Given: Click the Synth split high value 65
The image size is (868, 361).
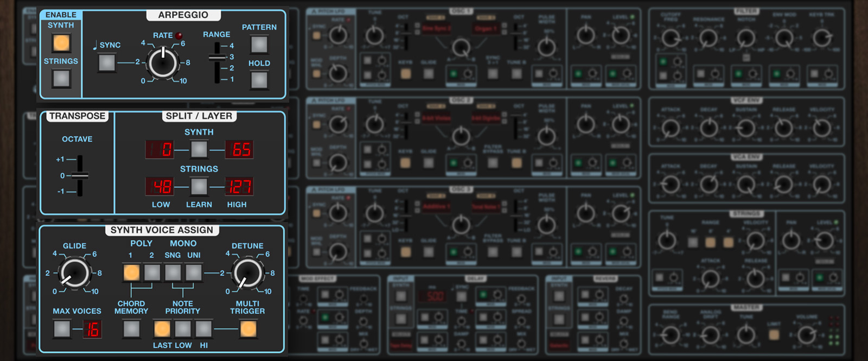Looking at the screenshot, I should [x=239, y=149].
